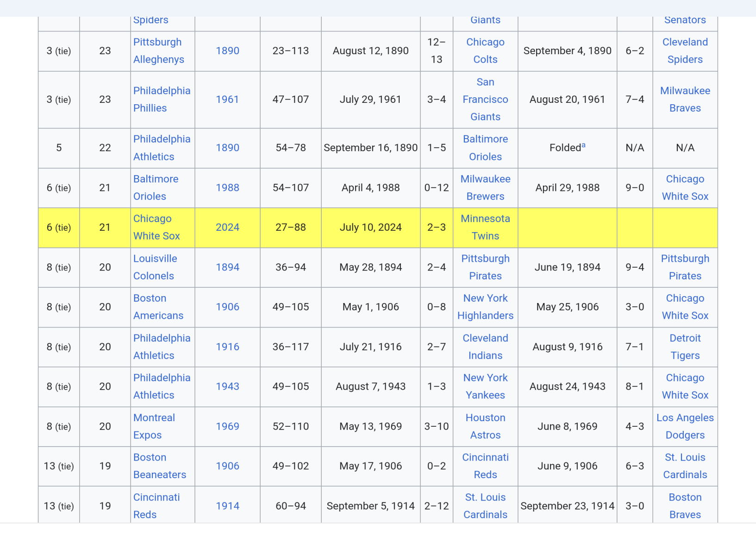
Task: Open the Louisville Colonels link
Action: click(155, 267)
